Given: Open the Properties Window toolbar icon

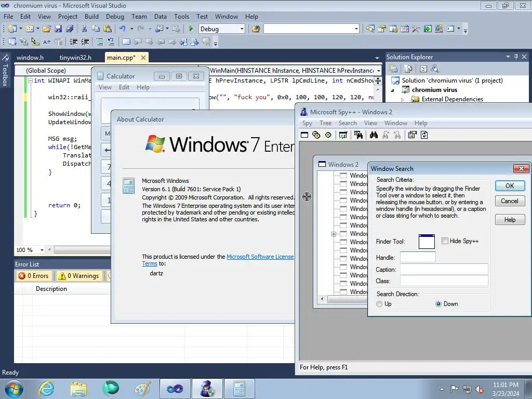Looking at the screenshot, I should pyautogui.click(x=382, y=29).
